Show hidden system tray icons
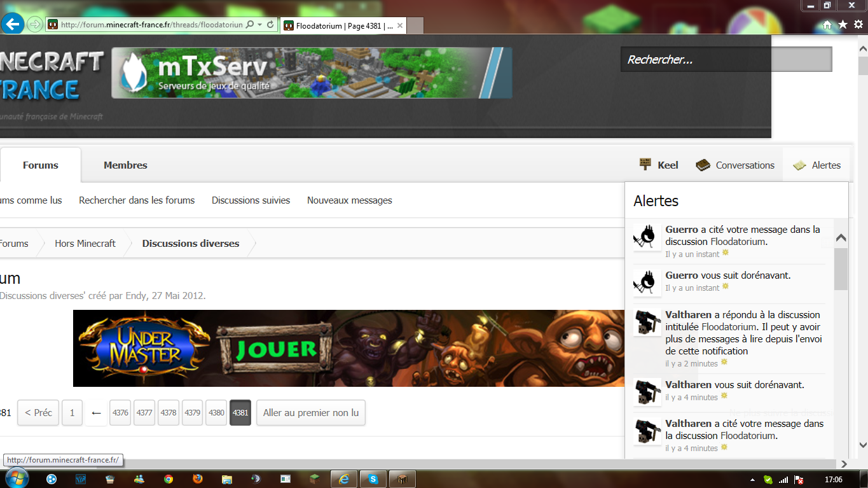This screenshot has height=488, width=868. tap(753, 480)
